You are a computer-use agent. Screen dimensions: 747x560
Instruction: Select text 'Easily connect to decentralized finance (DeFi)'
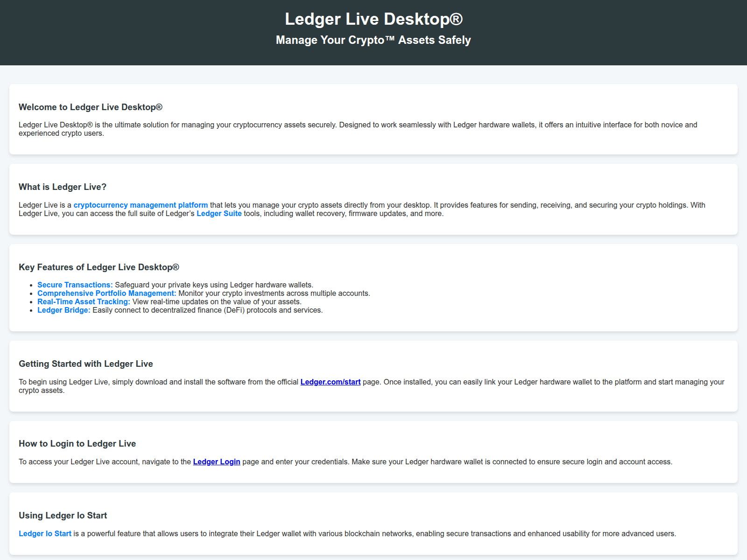click(x=169, y=310)
